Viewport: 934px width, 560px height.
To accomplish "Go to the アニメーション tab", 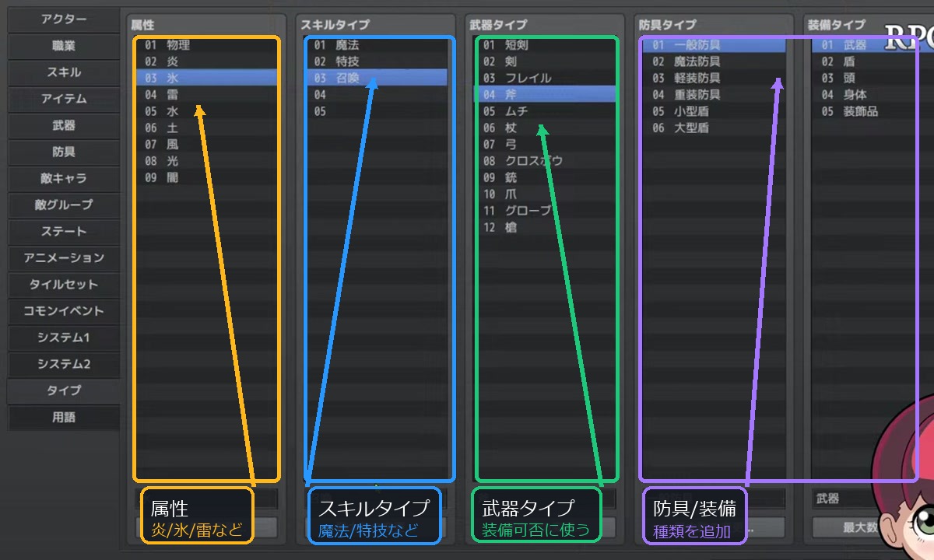I will coord(64,258).
